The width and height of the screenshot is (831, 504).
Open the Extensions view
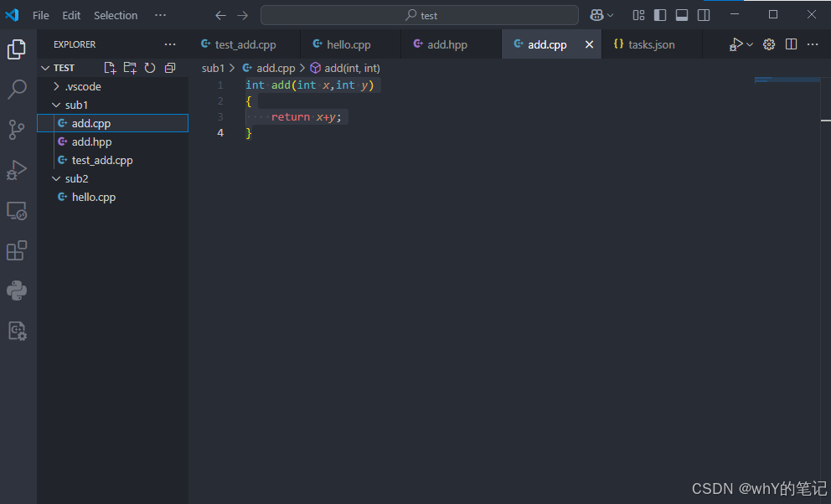pos(17,251)
